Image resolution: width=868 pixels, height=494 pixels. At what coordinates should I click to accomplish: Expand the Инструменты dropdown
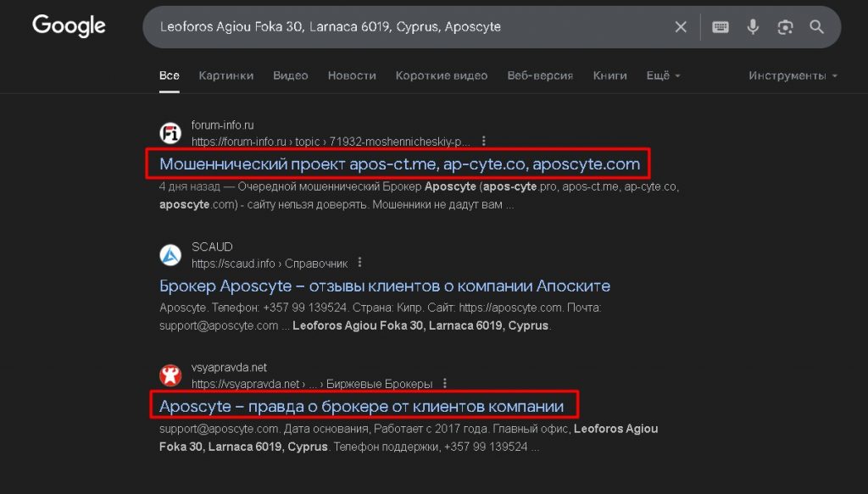click(793, 75)
